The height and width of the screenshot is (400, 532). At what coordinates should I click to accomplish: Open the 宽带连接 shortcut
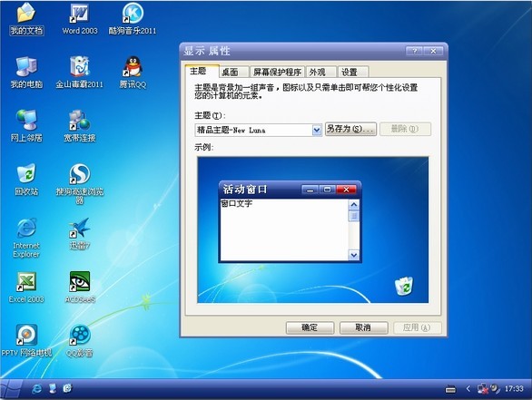tap(80, 126)
